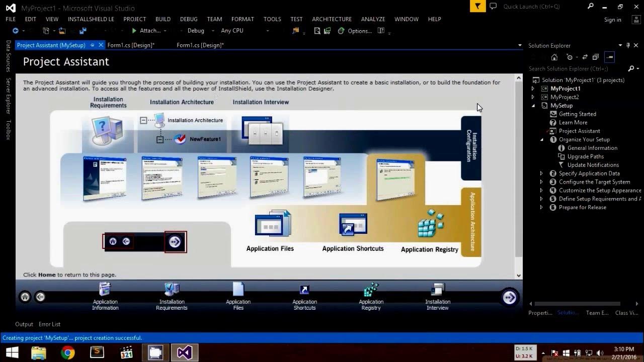Click the Installation Interview dialog icon in the diagram

click(262, 130)
